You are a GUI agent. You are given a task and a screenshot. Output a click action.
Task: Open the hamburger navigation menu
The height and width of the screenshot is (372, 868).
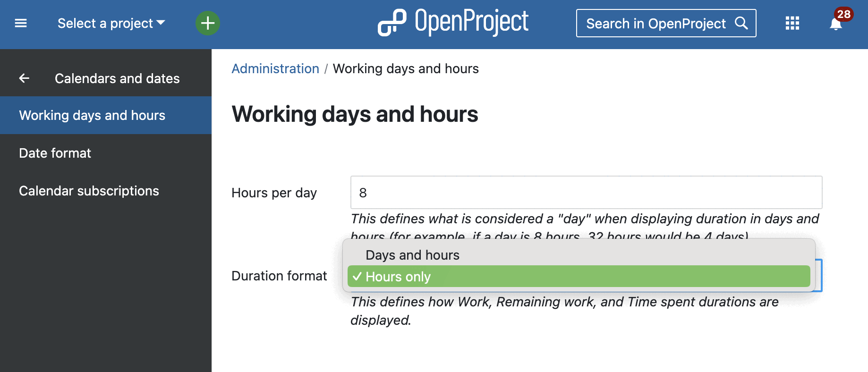click(21, 23)
